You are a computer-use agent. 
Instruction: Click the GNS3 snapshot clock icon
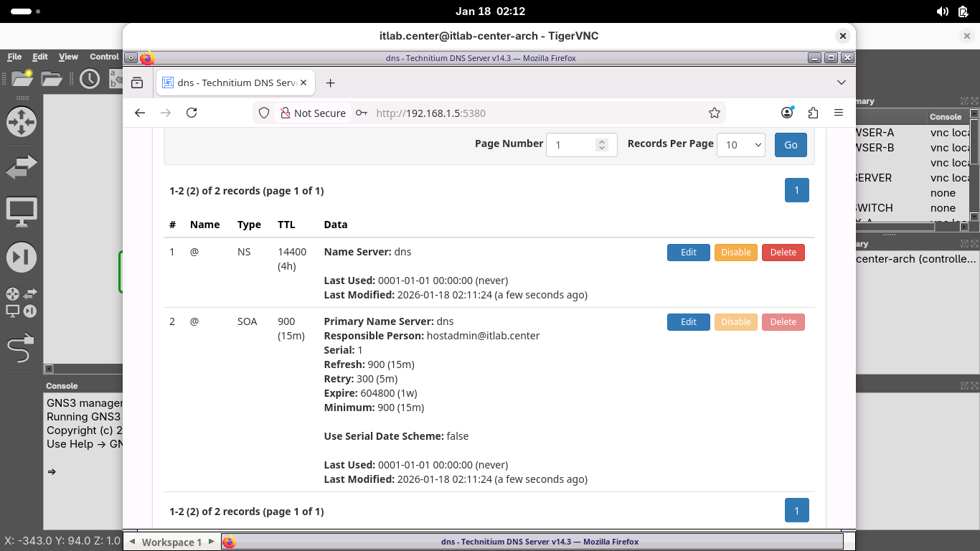pyautogui.click(x=90, y=79)
